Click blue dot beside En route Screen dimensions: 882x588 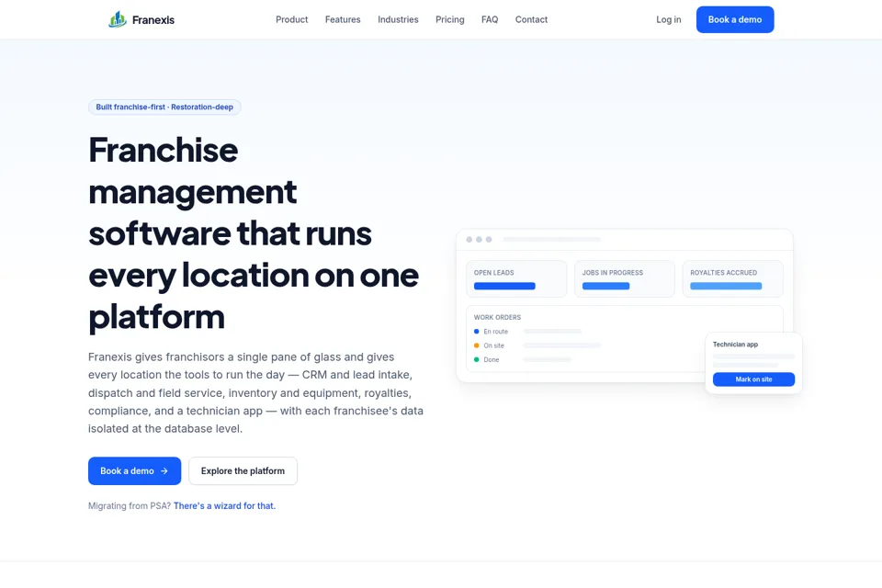tap(477, 332)
